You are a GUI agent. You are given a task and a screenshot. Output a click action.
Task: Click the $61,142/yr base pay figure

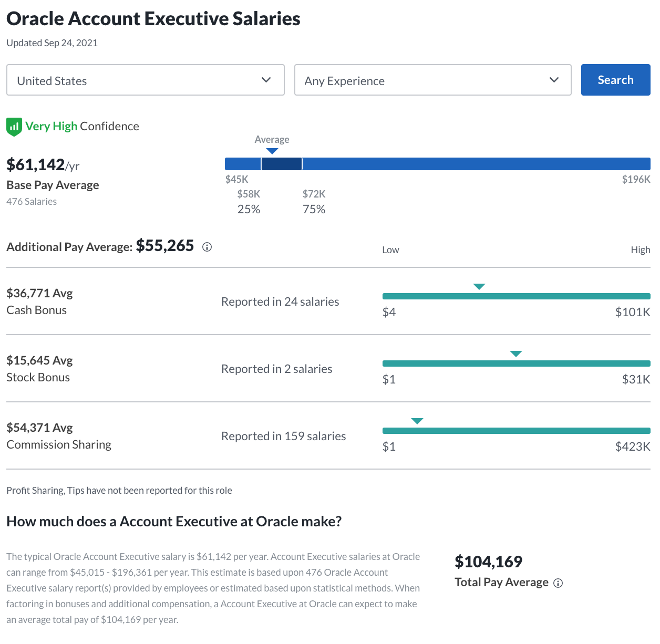coord(43,165)
